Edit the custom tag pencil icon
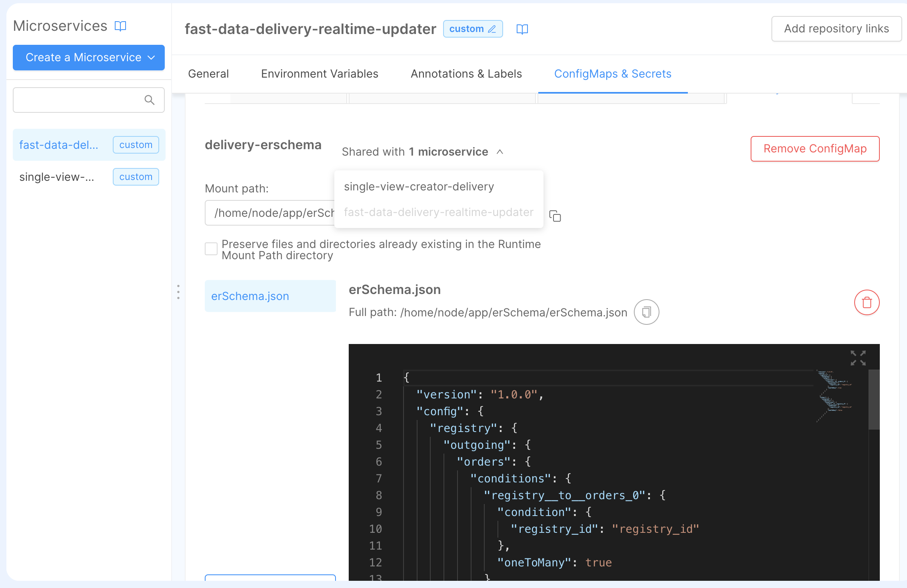Viewport: 907px width, 588px height. coord(492,29)
